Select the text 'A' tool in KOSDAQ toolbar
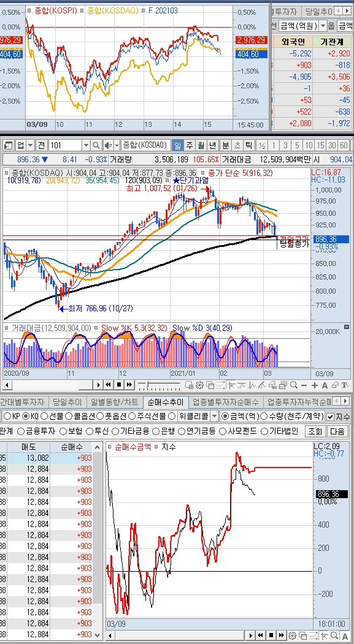This screenshot has height=644, width=354. pos(325,385)
